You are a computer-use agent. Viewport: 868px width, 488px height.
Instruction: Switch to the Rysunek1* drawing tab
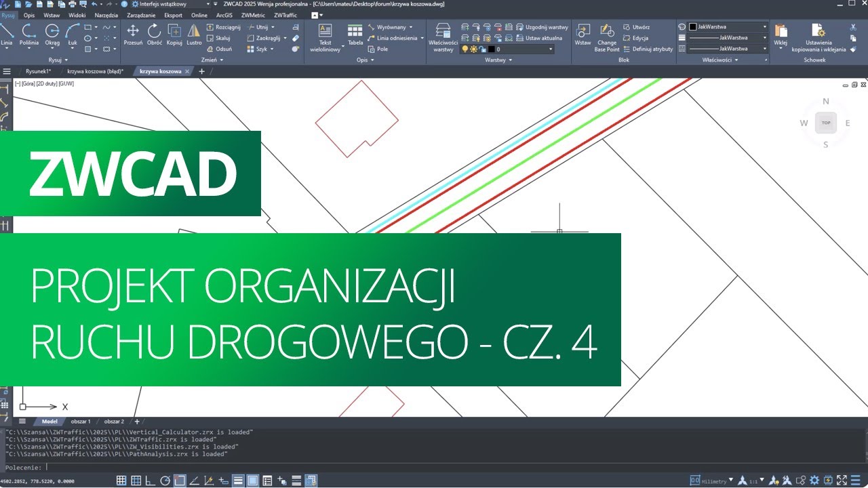click(39, 71)
